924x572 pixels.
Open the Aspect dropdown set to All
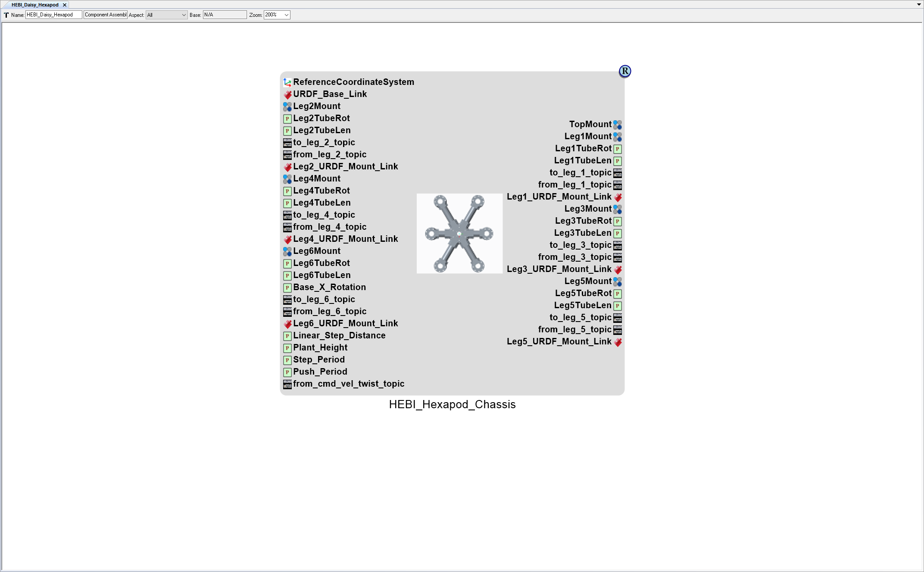coord(166,15)
